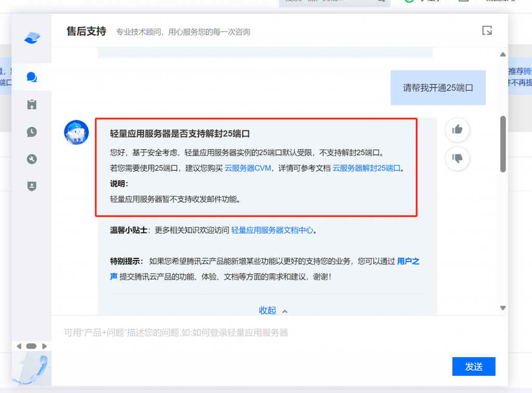
Task: Click the pop-out window icon in the header
Action: pyautogui.click(x=487, y=31)
